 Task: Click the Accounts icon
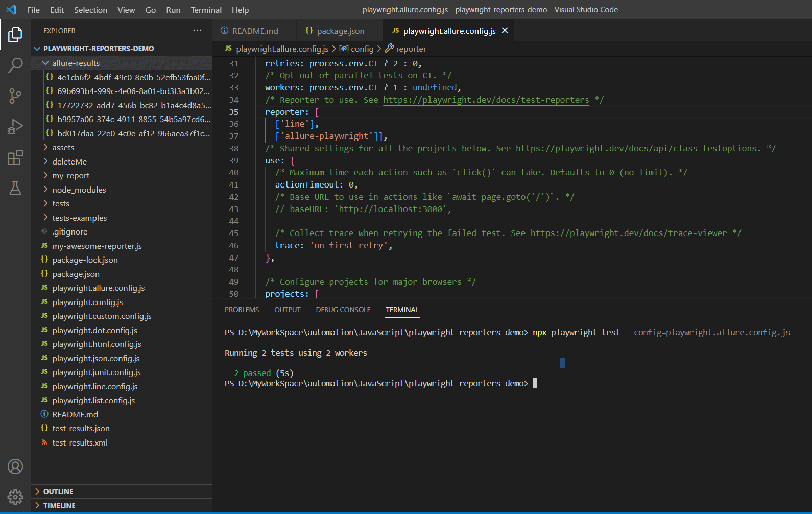click(x=15, y=466)
